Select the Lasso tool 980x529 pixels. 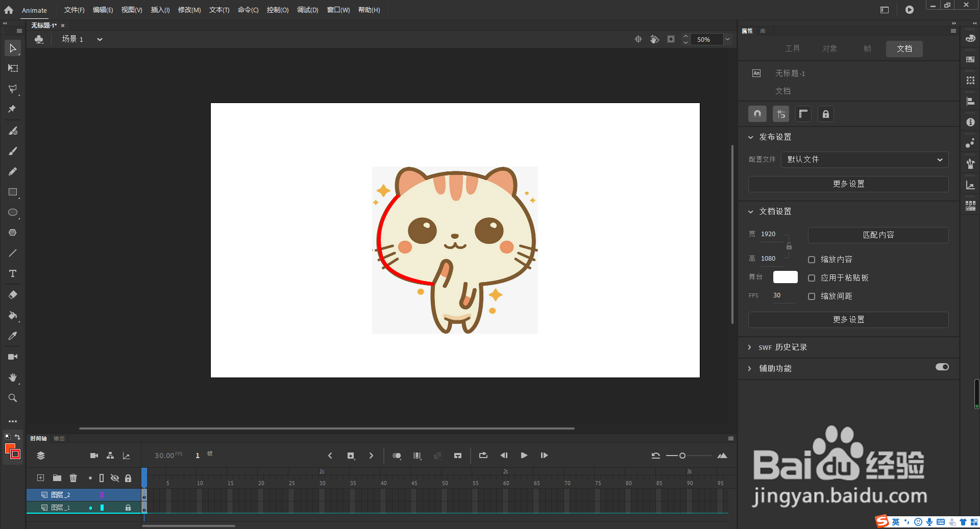point(13,89)
